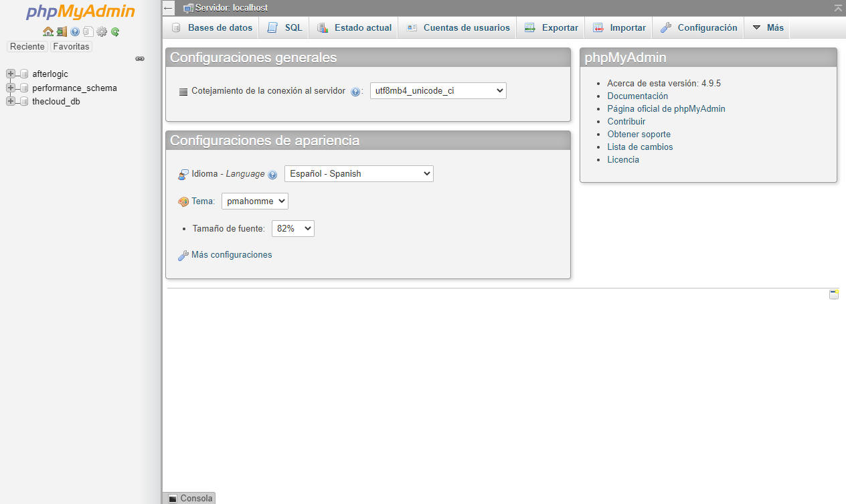Click the log out door icon
Screen dimensions: 846x504
point(62,31)
